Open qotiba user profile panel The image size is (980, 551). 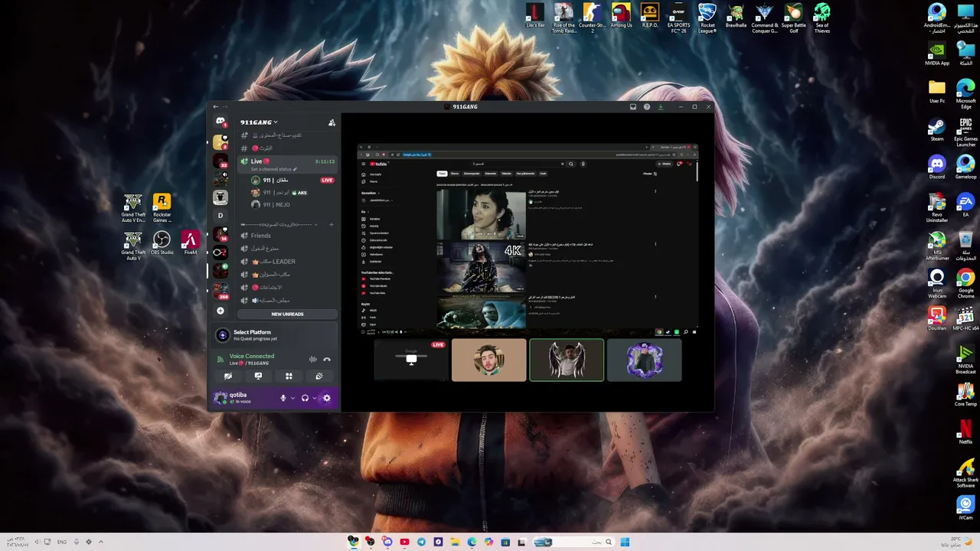pos(244,398)
